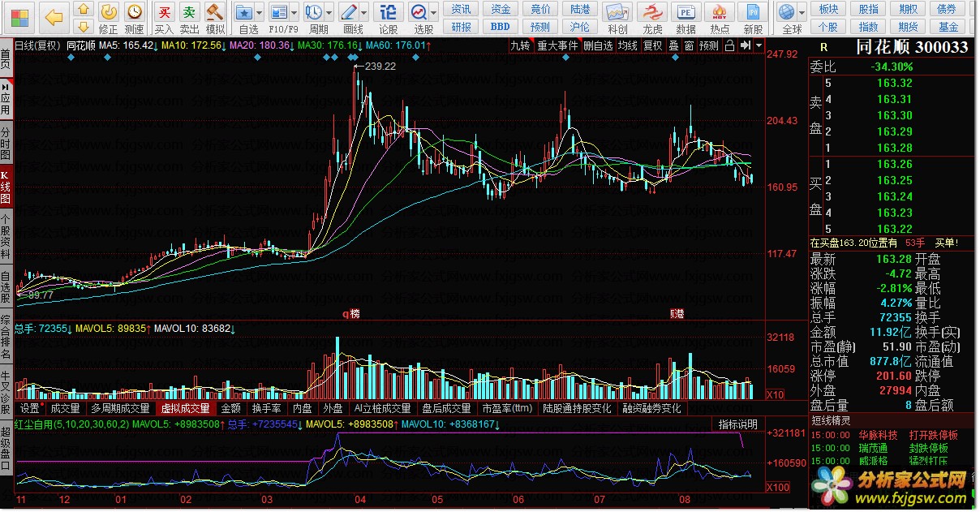The width and height of the screenshot is (980, 512).
Task: Toggle 均线 moving average lines display
Action: (x=626, y=45)
